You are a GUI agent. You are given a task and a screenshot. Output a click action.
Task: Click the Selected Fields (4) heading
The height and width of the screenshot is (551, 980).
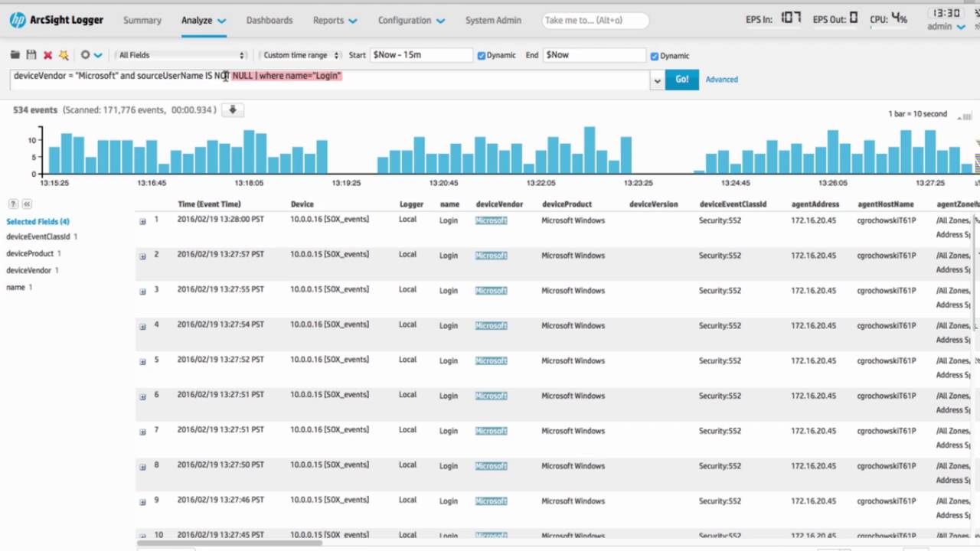tap(38, 222)
